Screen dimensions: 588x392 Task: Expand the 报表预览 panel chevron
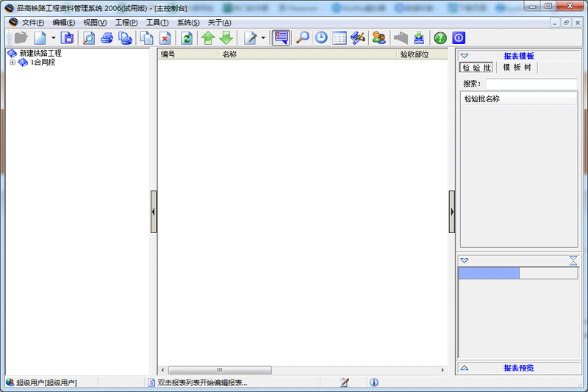tap(465, 368)
